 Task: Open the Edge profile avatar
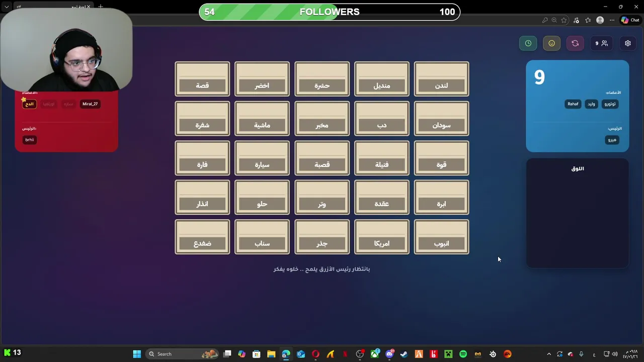click(x=600, y=20)
